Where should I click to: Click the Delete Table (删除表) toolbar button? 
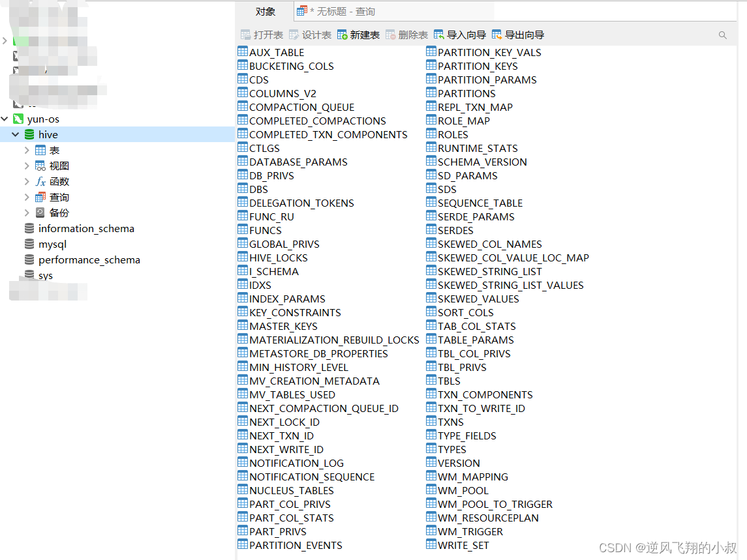click(407, 35)
